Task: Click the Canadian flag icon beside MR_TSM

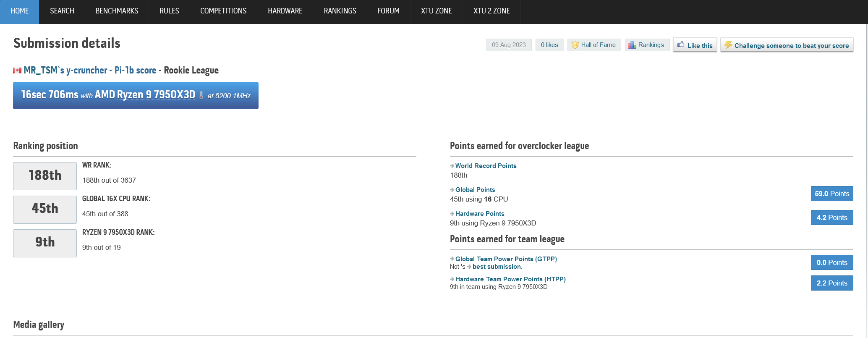Action: tap(17, 71)
